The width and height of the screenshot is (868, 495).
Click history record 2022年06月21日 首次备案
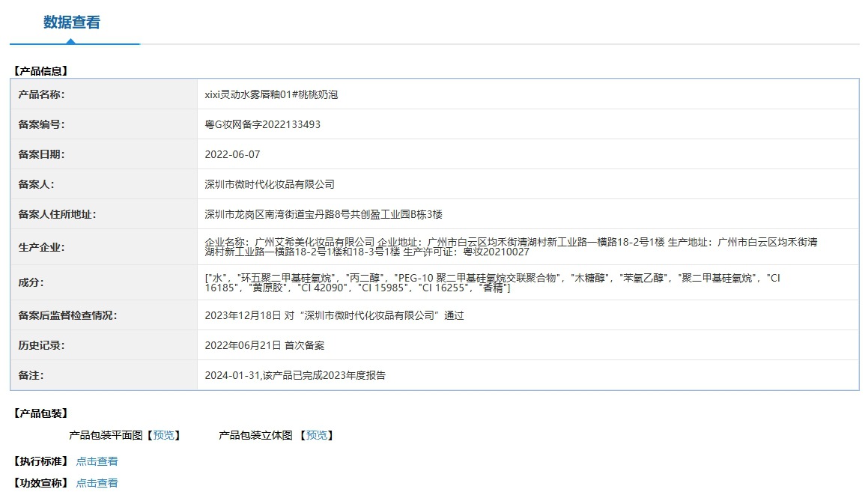coord(264,345)
